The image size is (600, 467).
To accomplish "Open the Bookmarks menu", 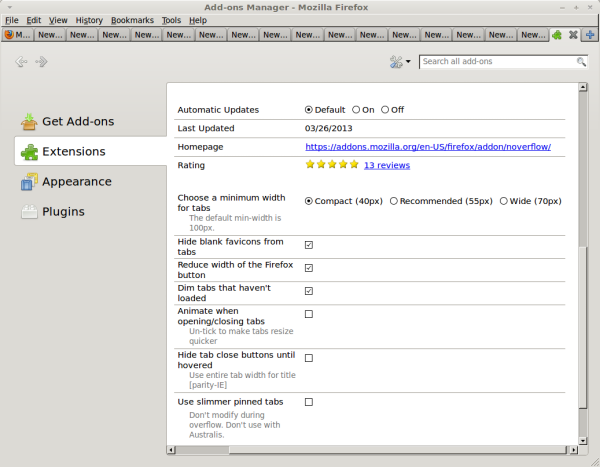I will click(132, 20).
